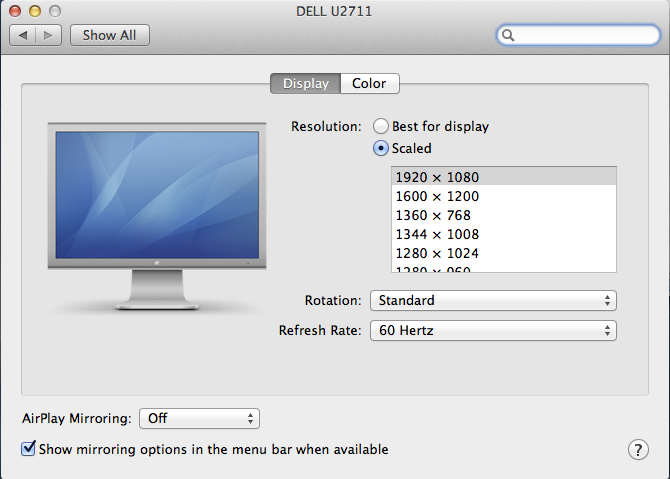The height and width of the screenshot is (479, 670).
Task: Select the Scaled resolution option
Action: tap(402, 148)
